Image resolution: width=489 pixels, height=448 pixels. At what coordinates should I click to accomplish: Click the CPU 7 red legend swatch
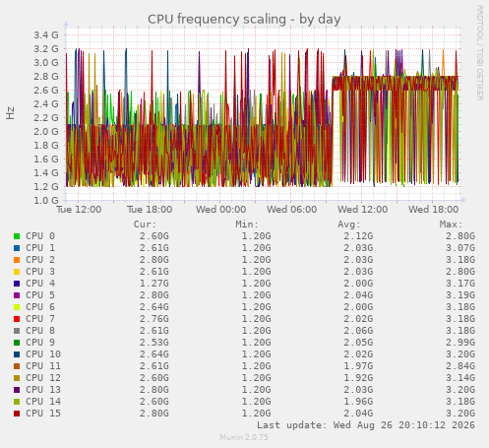click(17, 319)
